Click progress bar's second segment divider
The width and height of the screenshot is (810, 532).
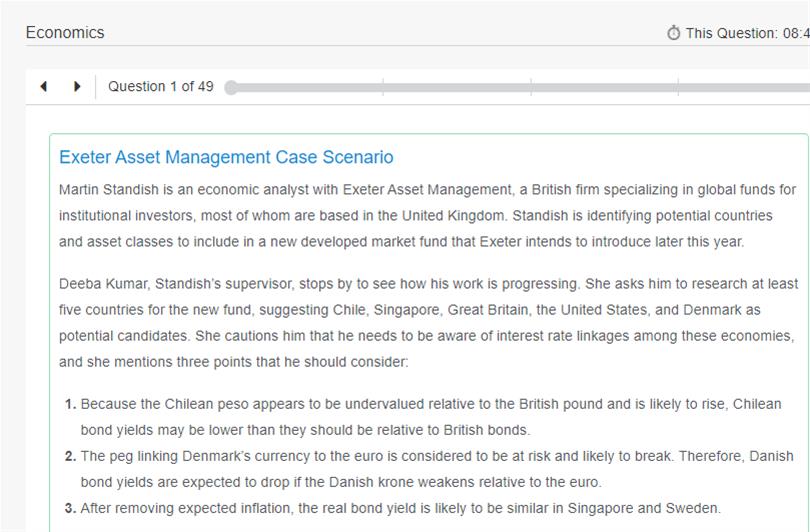point(531,88)
